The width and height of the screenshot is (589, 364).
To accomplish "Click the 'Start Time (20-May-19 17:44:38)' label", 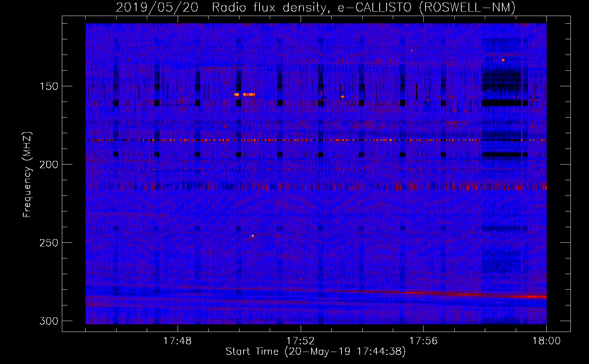I will (316, 351).
